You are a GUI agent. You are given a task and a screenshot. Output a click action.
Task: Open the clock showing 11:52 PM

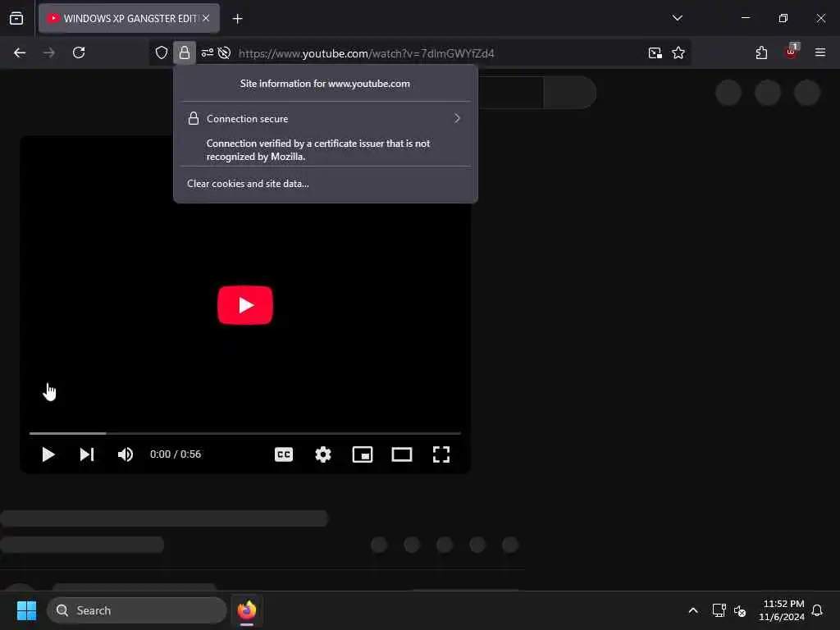781,610
